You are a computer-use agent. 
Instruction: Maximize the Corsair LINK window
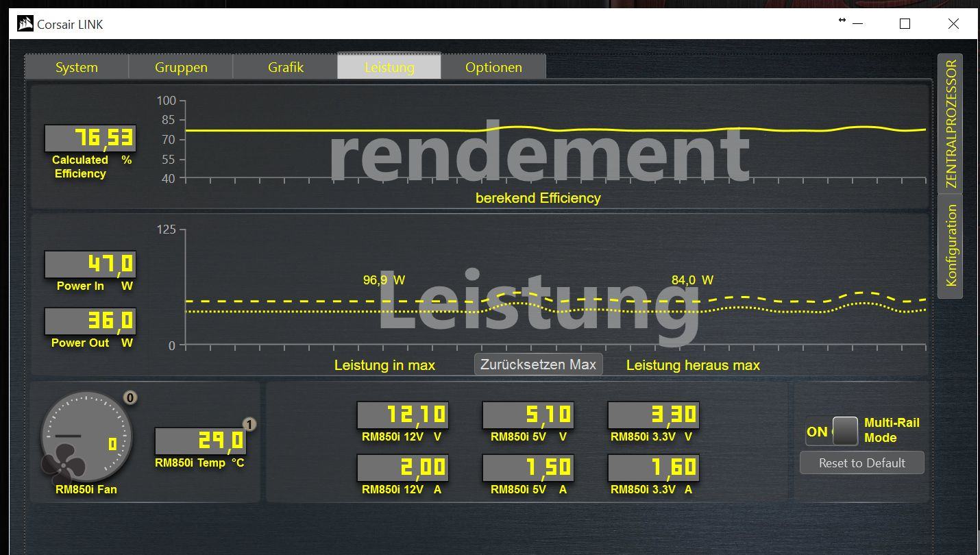pyautogui.click(x=905, y=24)
